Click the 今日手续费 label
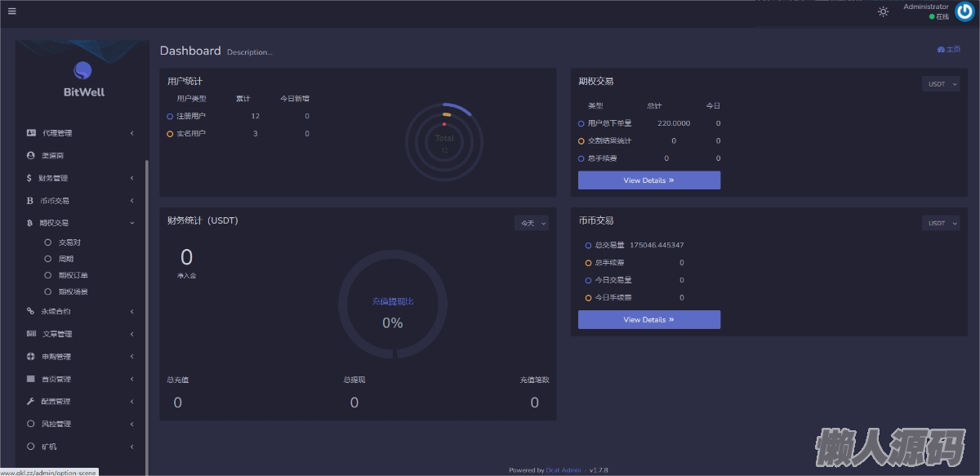Viewport: 980px width, 476px height. tap(613, 298)
